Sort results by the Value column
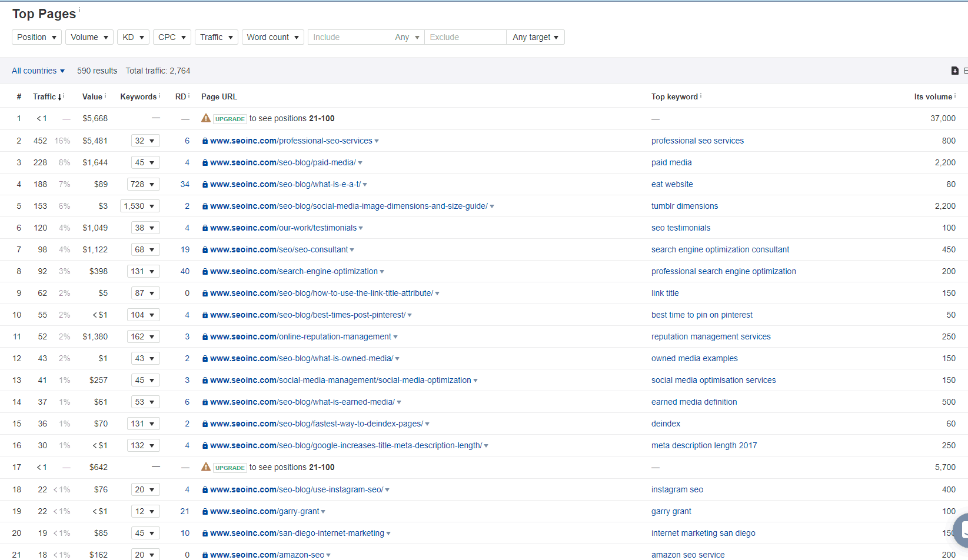 click(91, 96)
